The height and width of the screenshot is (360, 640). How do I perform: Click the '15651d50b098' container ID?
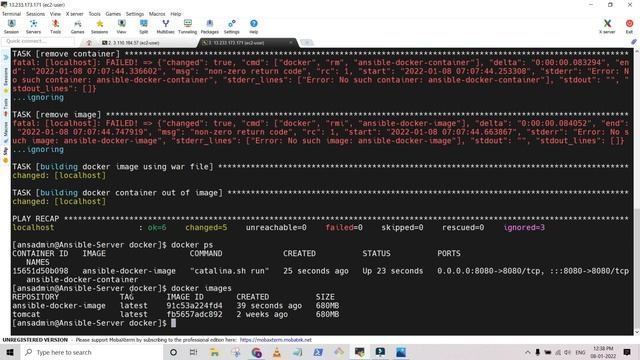(40, 271)
